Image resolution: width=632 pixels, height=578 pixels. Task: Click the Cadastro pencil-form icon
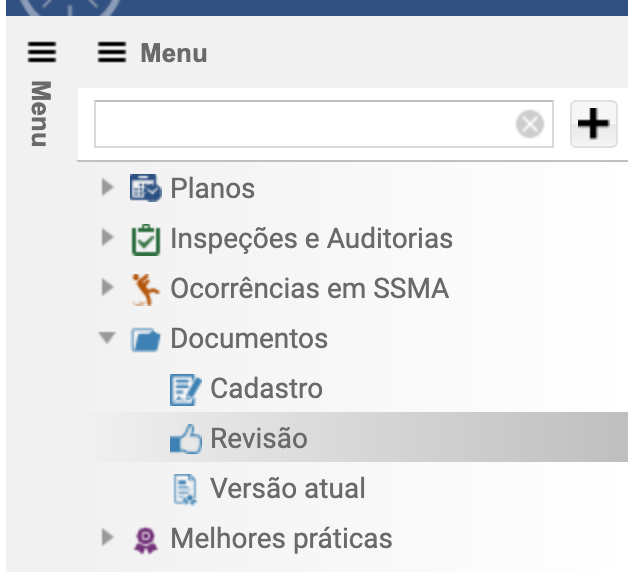point(185,389)
